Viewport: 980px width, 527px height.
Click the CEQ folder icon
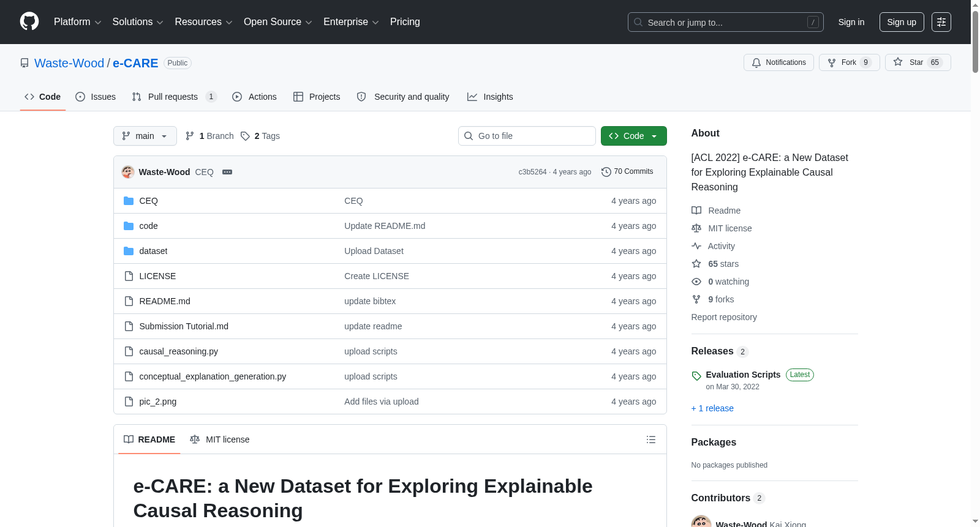point(129,201)
